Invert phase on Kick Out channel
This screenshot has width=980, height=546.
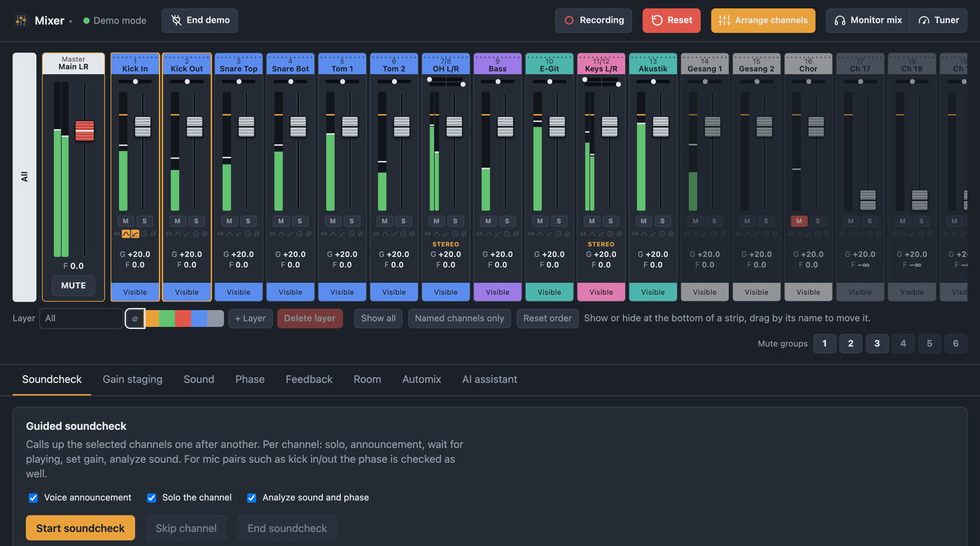(x=205, y=234)
